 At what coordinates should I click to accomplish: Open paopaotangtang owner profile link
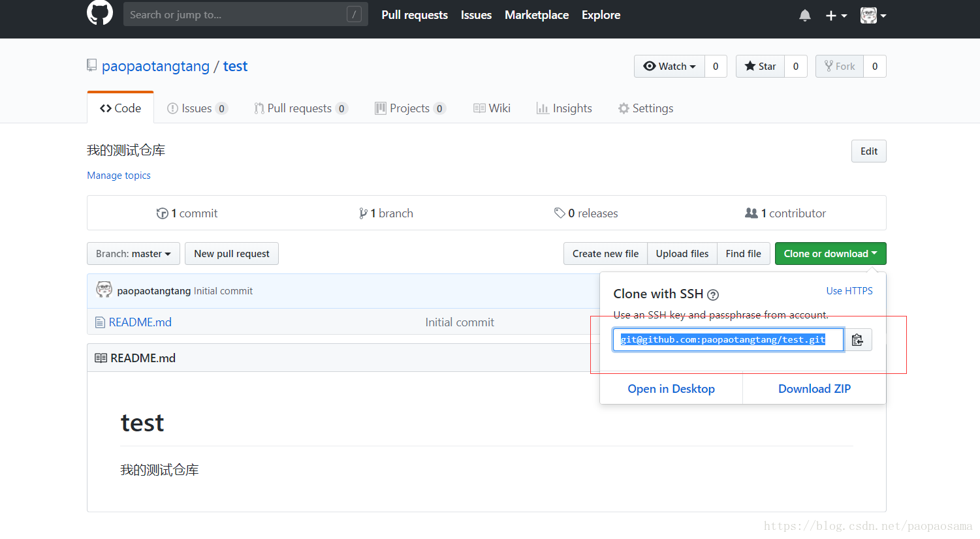point(155,66)
